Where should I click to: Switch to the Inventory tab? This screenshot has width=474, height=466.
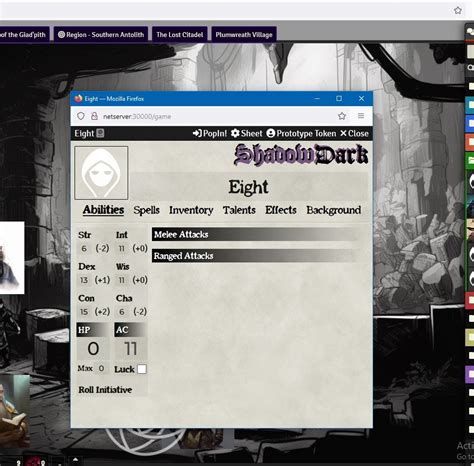[x=191, y=210]
